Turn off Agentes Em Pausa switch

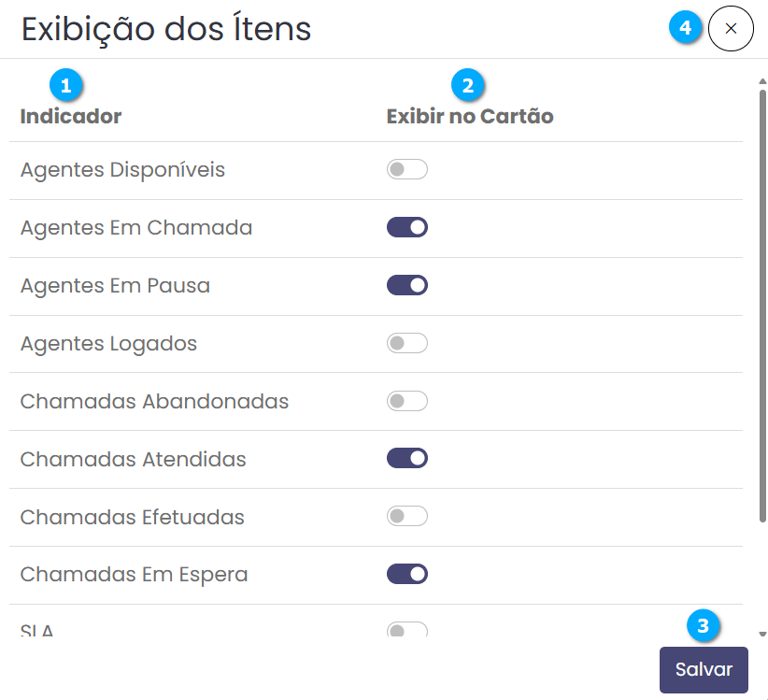click(x=407, y=285)
